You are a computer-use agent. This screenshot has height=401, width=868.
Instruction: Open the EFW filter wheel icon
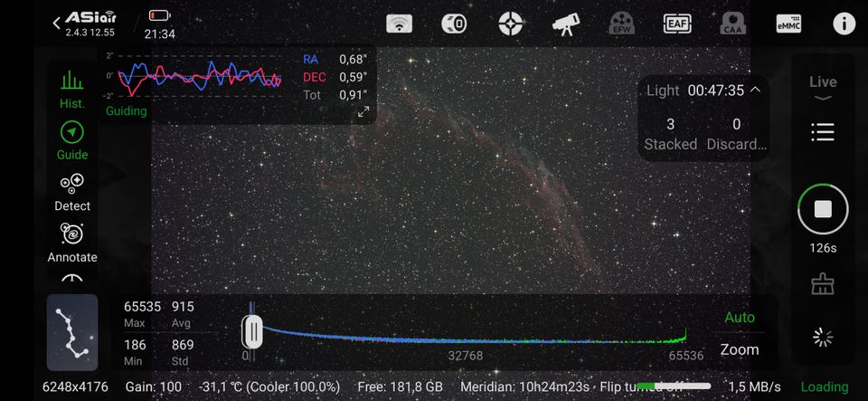pos(622,24)
